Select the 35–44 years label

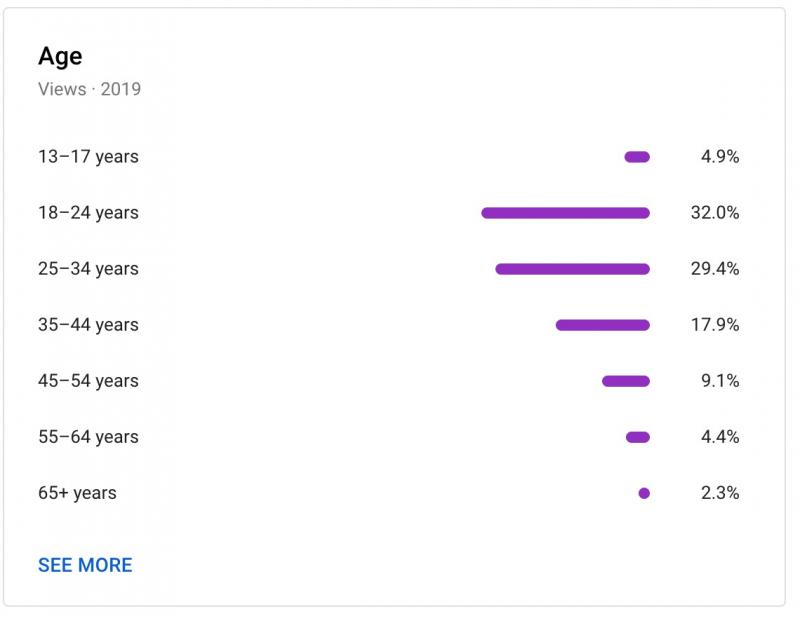pyautogui.click(x=88, y=324)
